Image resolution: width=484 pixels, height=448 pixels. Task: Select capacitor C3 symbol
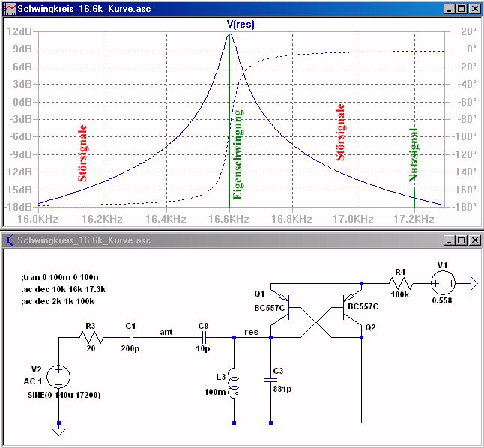coord(270,380)
